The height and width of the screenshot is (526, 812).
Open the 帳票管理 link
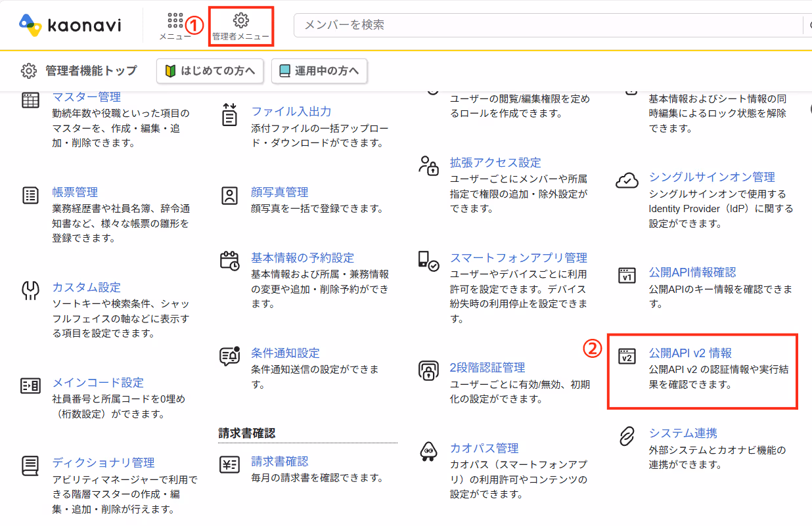pyautogui.click(x=75, y=192)
